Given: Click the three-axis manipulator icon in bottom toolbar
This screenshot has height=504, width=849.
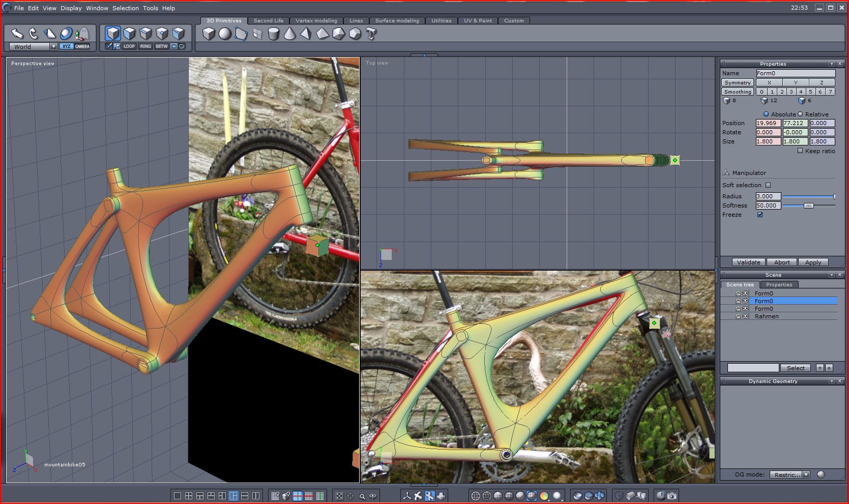Looking at the screenshot, I should coord(407,496).
